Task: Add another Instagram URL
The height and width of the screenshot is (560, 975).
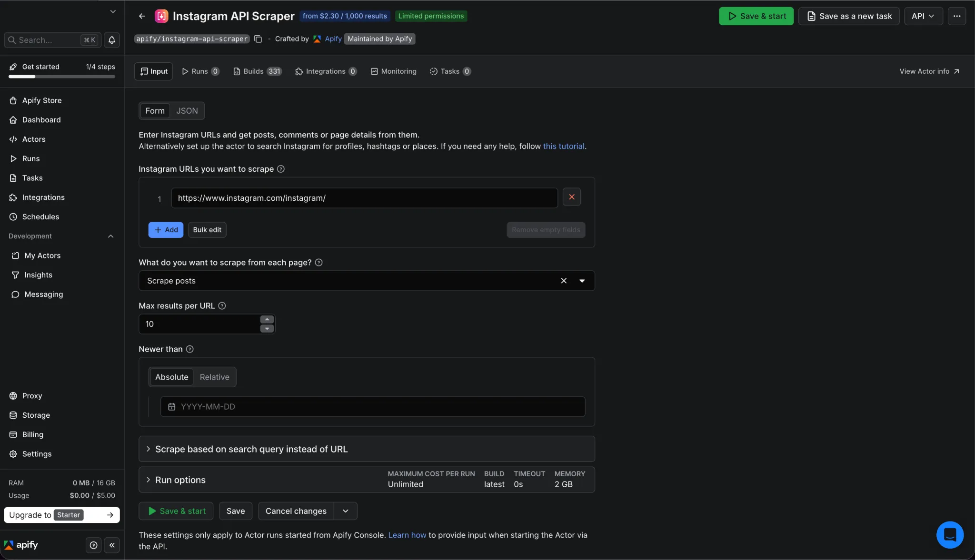Action: pyautogui.click(x=166, y=230)
